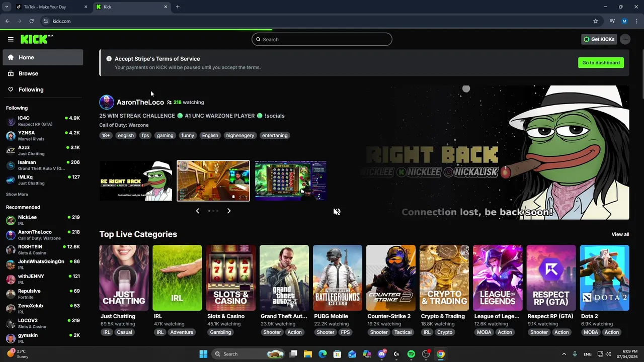The image size is (644, 362).
Task: Open the Just Chatting category card
Action: click(124, 278)
